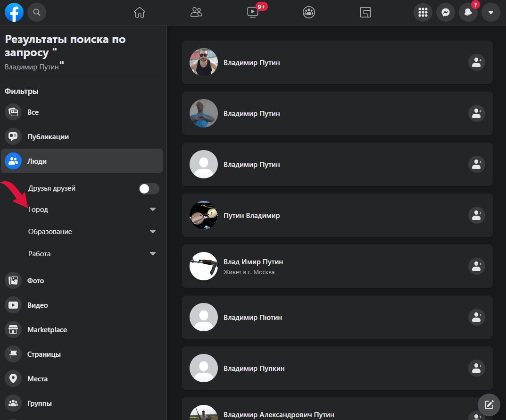Select the Marketplace filter
The width and height of the screenshot is (506, 420).
click(47, 330)
